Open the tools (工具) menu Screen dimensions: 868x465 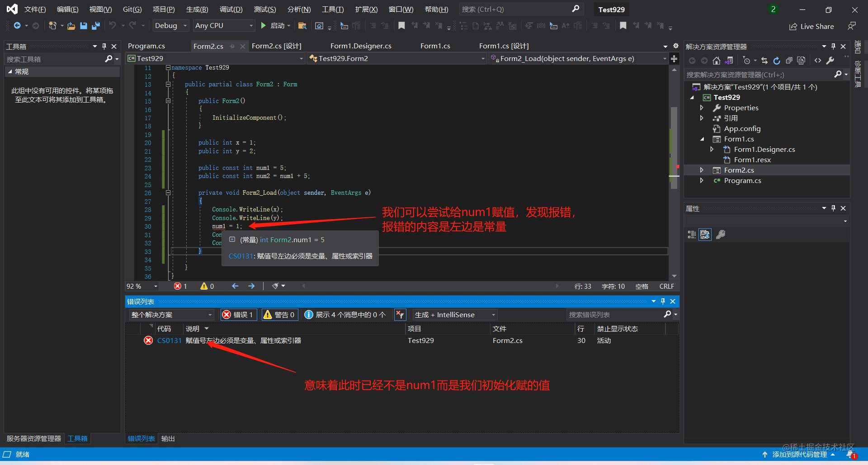333,9
